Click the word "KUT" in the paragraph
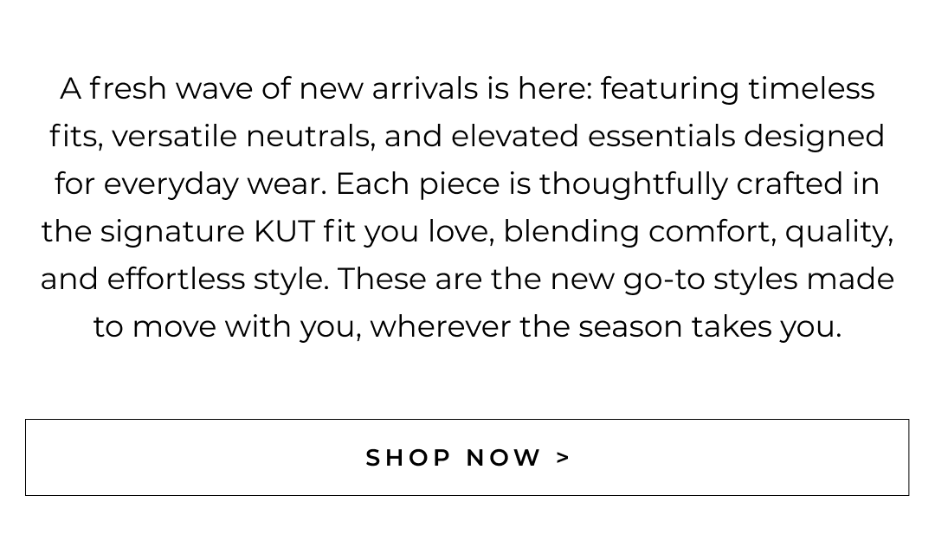This screenshot has width=935, height=560. [x=284, y=232]
